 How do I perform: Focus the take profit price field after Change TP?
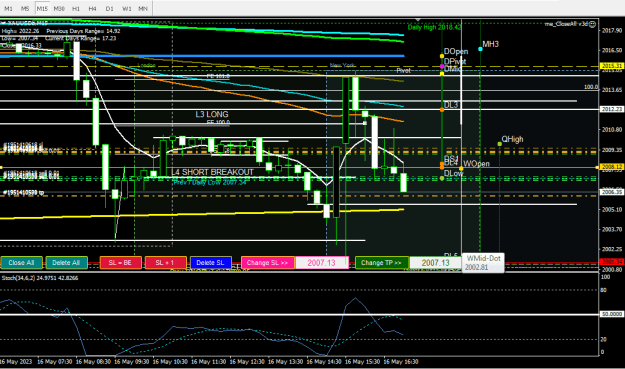pyautogui.click(x=436, y=263)
